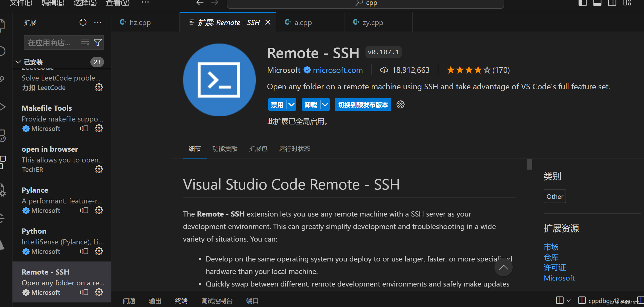The image size is (644, 307).
Task: Open manage gear for Remote - SSH list item
Action: click(x=99, y=292)
